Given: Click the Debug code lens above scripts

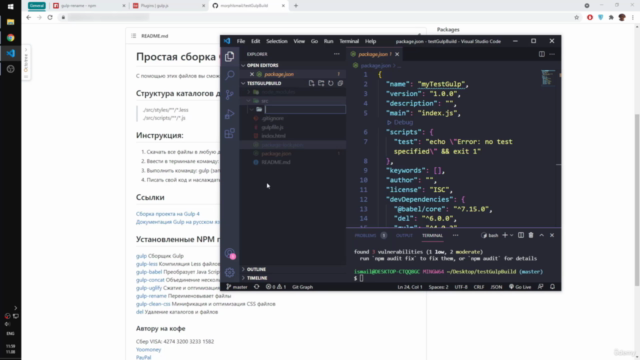Looking at the screenshot, I should click(403, 122).
